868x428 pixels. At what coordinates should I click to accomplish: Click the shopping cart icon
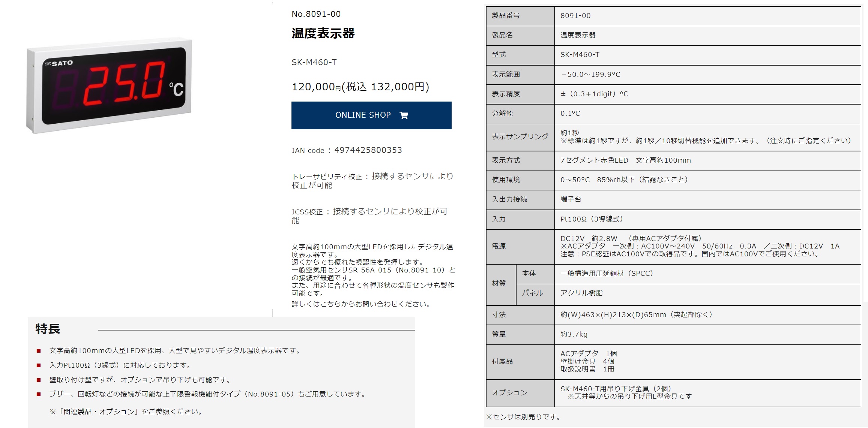(404, 115)
